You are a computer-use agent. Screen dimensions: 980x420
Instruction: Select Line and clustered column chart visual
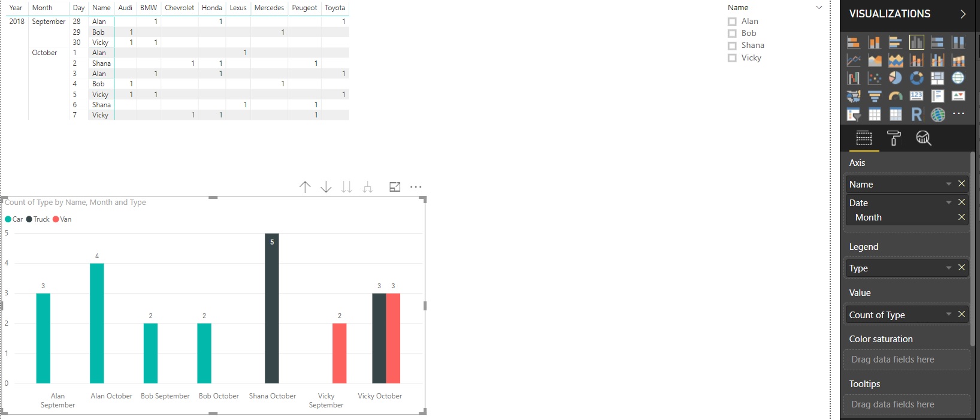coord(937,61)
